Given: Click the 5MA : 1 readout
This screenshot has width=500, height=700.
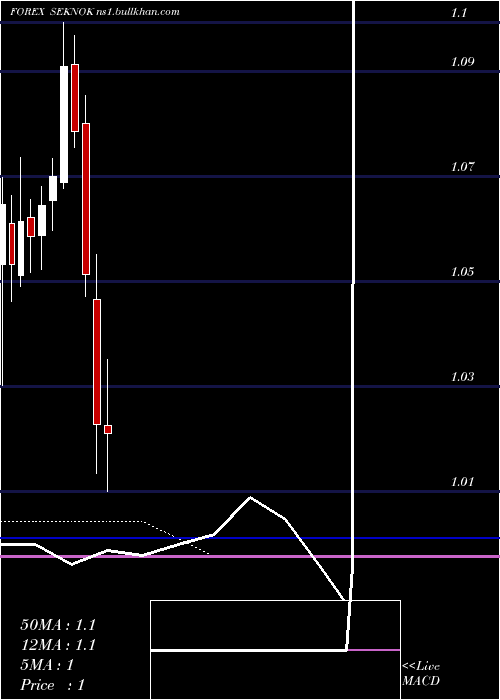Looking at the screenshot, I should [47, 665].
